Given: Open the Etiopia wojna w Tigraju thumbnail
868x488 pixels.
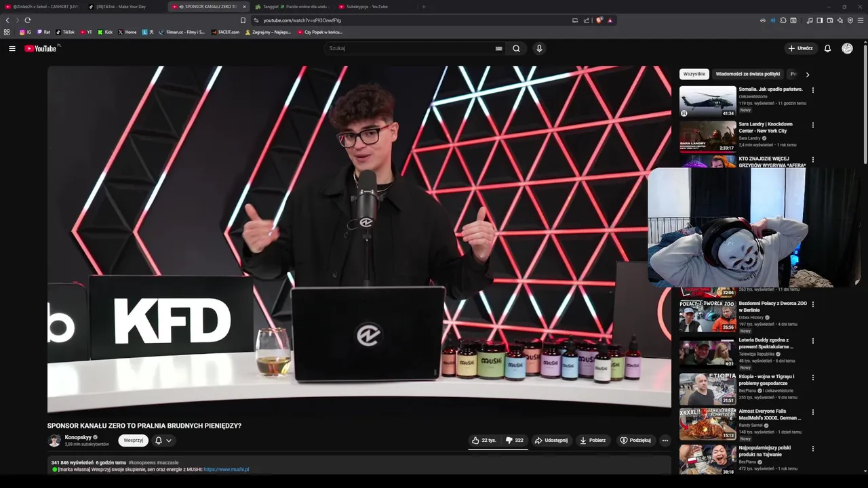Looking at the screenshot, I should point(707,388).
